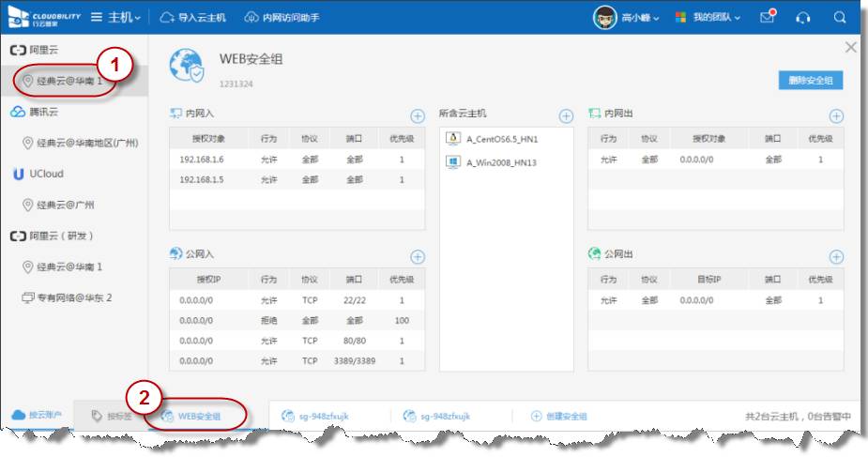Switch to the 按云账户 tab
This screenshot has height=457, width=868.
(x=36, y=416)
